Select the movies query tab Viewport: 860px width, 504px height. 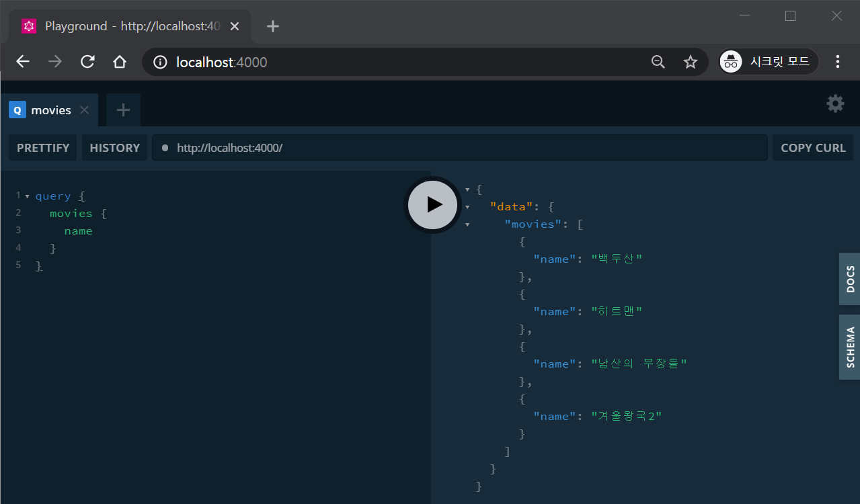click(48, 110)
